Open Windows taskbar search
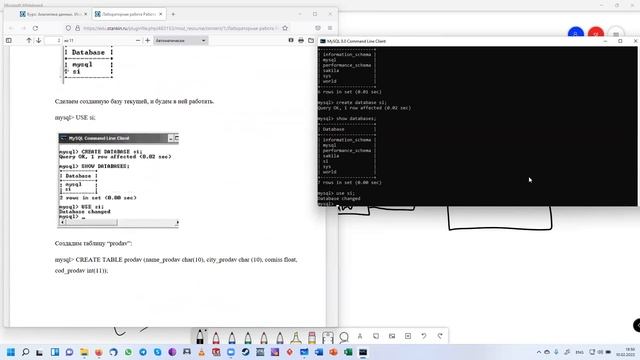The width and height of the screenshot is (640, 360). point(25,352)
